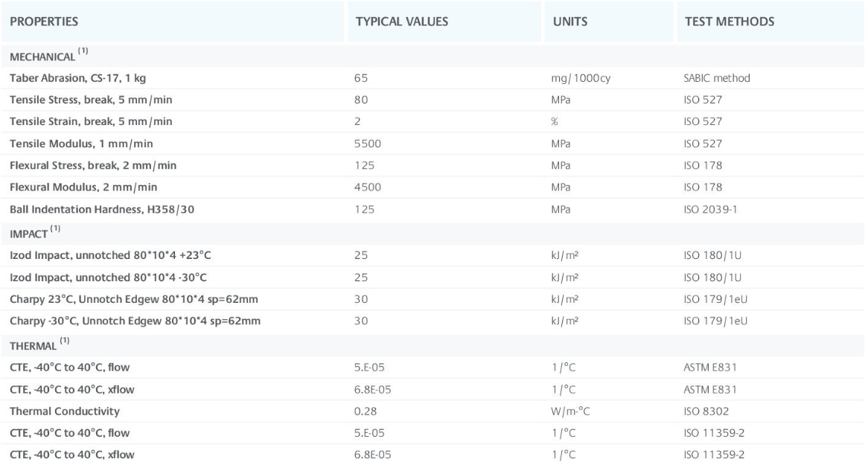Select Charpy -30°C Unnotch Edgew label
The image size is (868, 465).
point(134,321)
